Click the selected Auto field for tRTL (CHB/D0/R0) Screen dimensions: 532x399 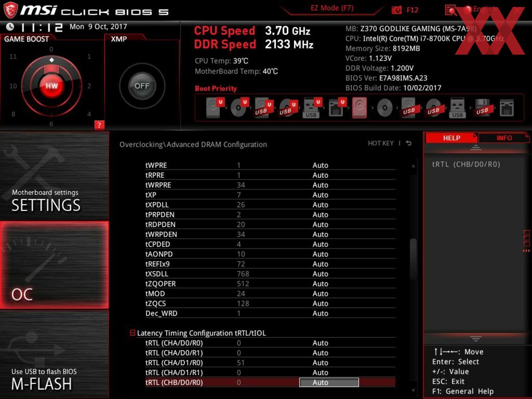click(329, 383)
